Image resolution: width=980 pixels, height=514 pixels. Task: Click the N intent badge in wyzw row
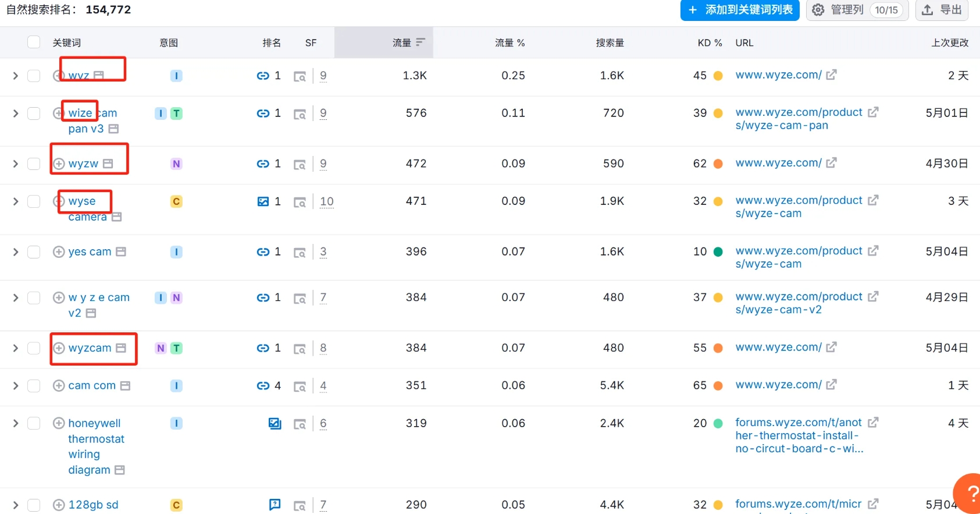(x=176, y=164)
